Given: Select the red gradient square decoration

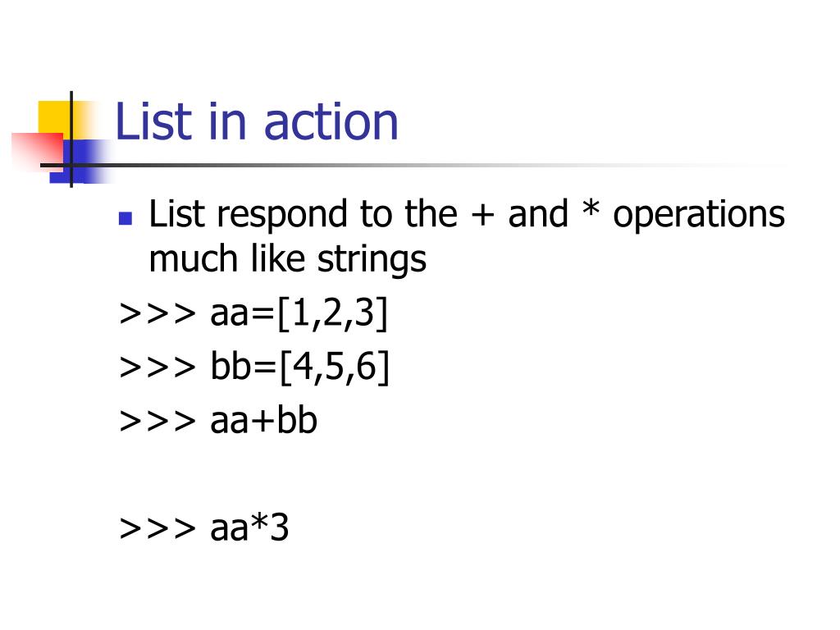Looking at the screenshot, I should [x=38, y=151].
